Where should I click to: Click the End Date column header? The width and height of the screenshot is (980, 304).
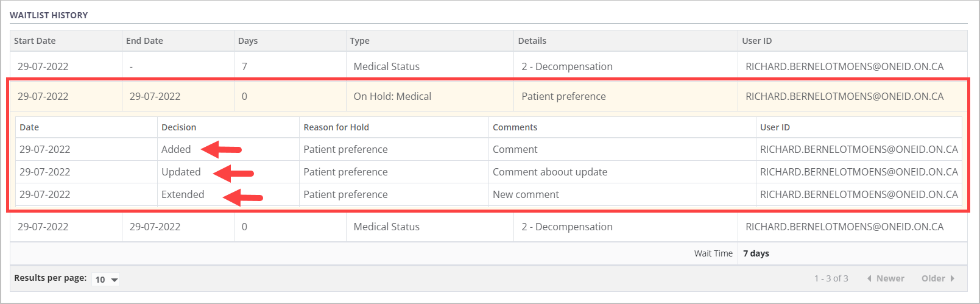144,41
